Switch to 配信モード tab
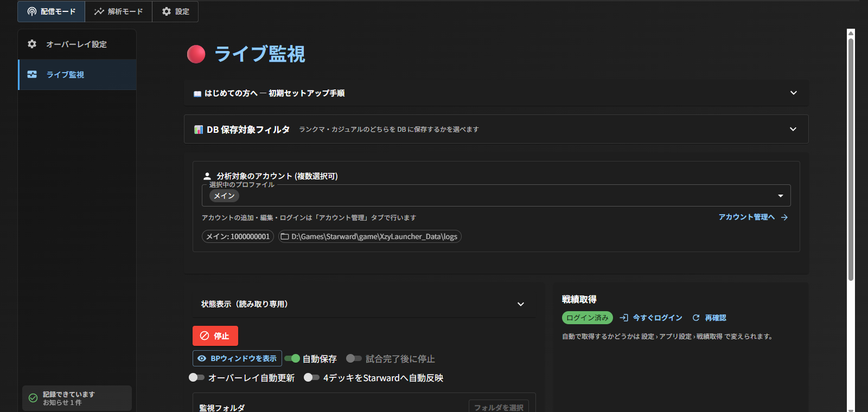Viewport: 868px width, 412px height. point(52,11)
